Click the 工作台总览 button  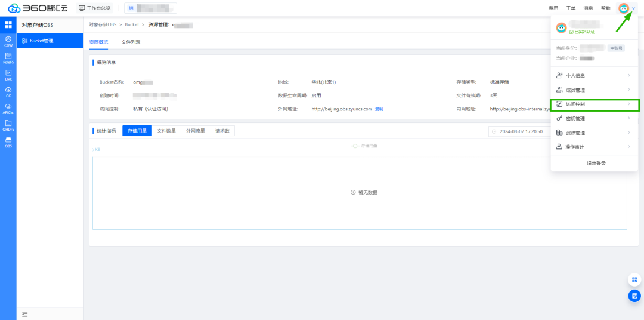tap(94, 8)
